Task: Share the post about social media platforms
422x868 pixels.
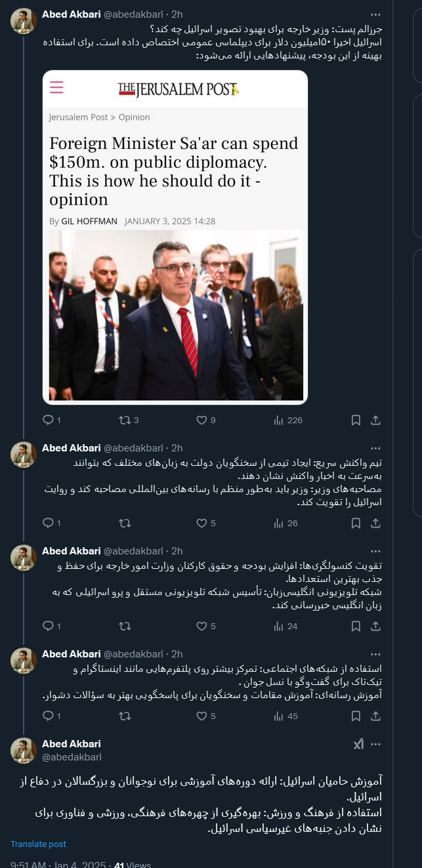Action: click(375, 716)
